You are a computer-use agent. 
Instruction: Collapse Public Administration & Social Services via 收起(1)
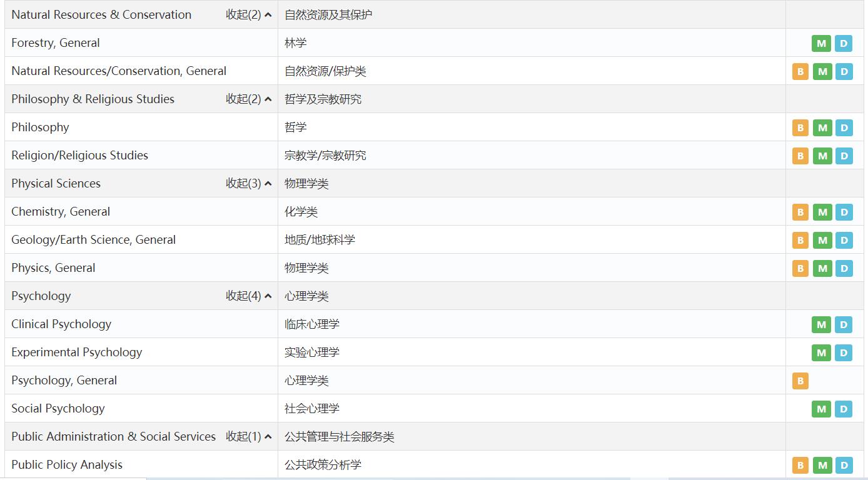248,436
